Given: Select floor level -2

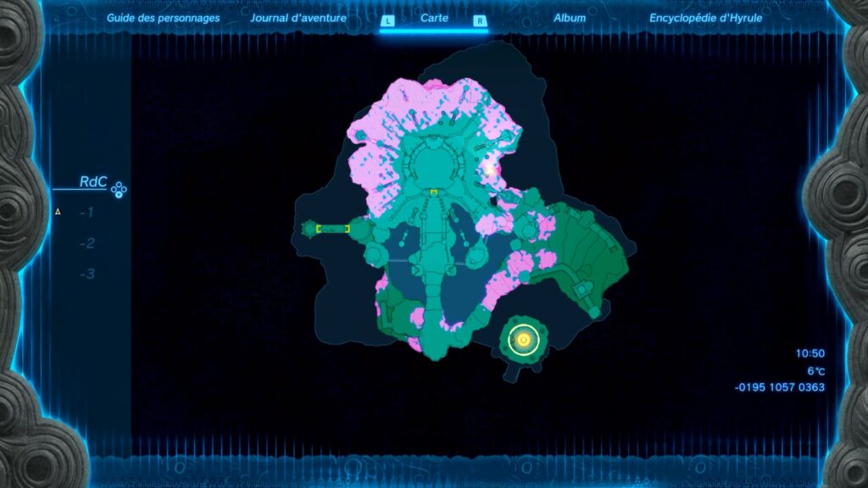Looking at the screenshot, I should coord(86,243).
